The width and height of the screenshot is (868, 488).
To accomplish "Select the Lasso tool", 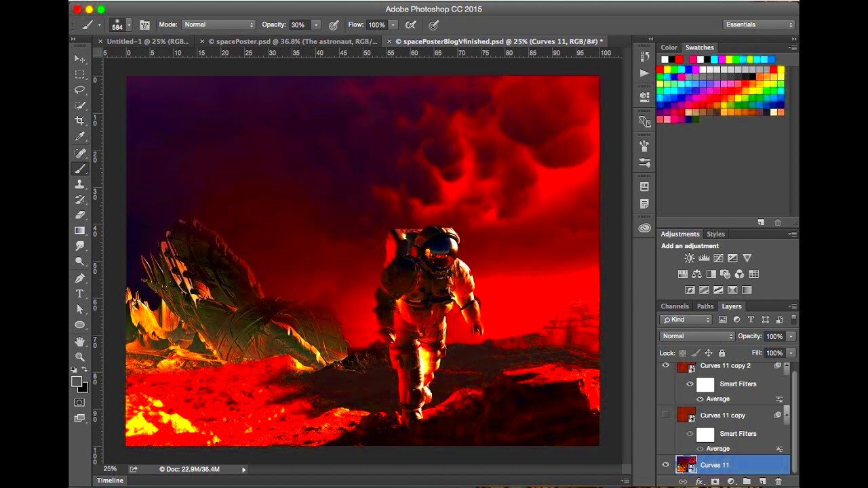I will pyautogui.click(x=80, y=90).
